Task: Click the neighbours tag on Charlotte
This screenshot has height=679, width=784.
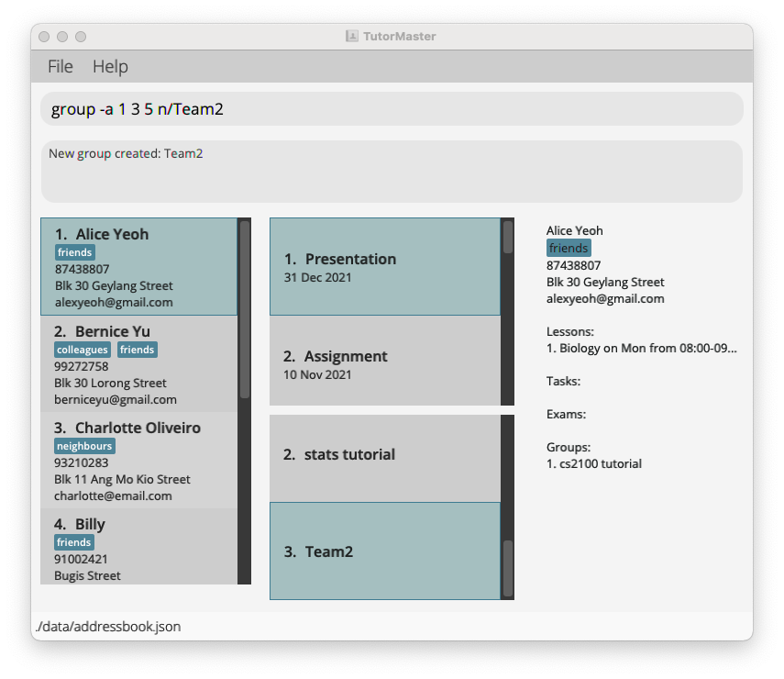Action: point(84,446)
